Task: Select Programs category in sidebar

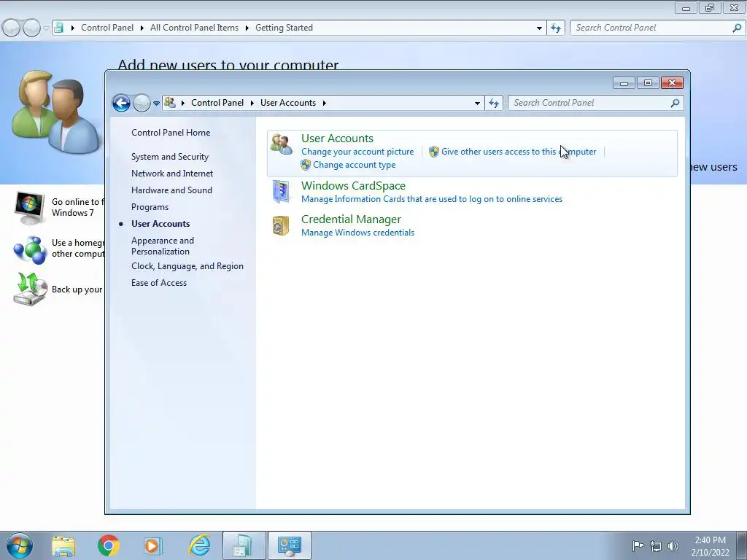Action: tap(150, 207)
